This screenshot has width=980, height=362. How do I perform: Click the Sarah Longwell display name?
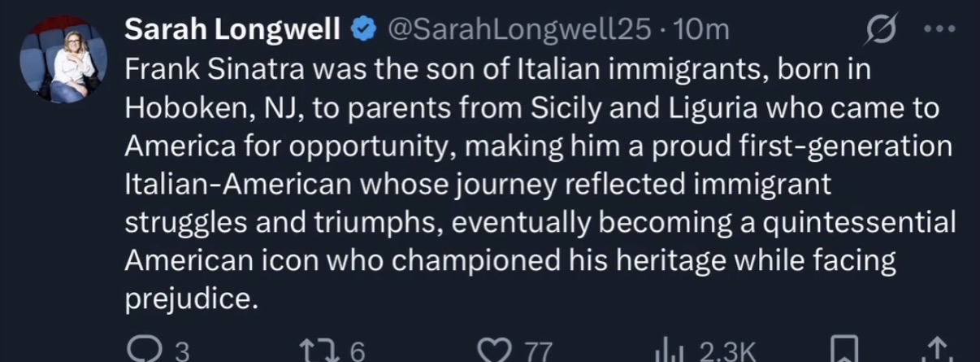(x=232, y=32)
